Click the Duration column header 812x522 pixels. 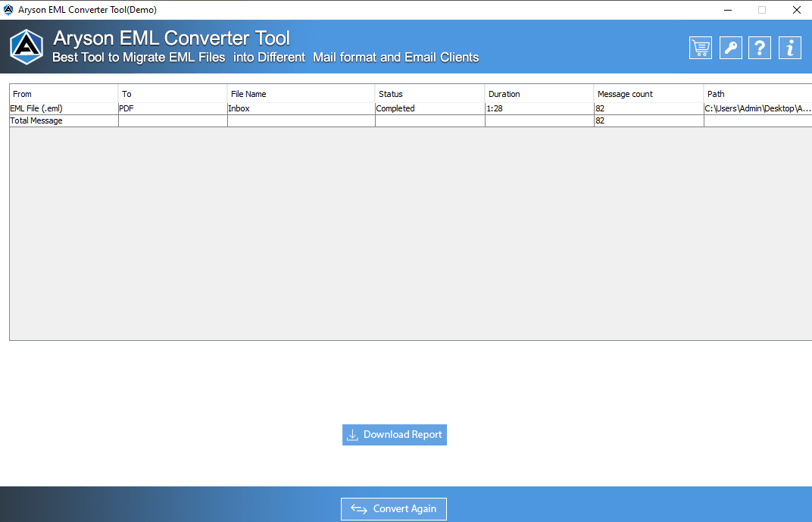click(539, 94)
